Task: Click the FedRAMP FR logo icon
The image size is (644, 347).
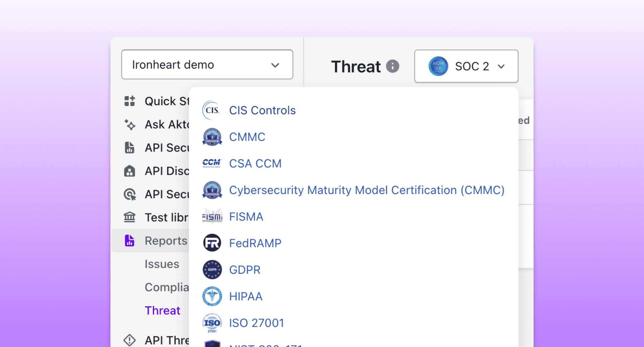Action: [212, 243]
